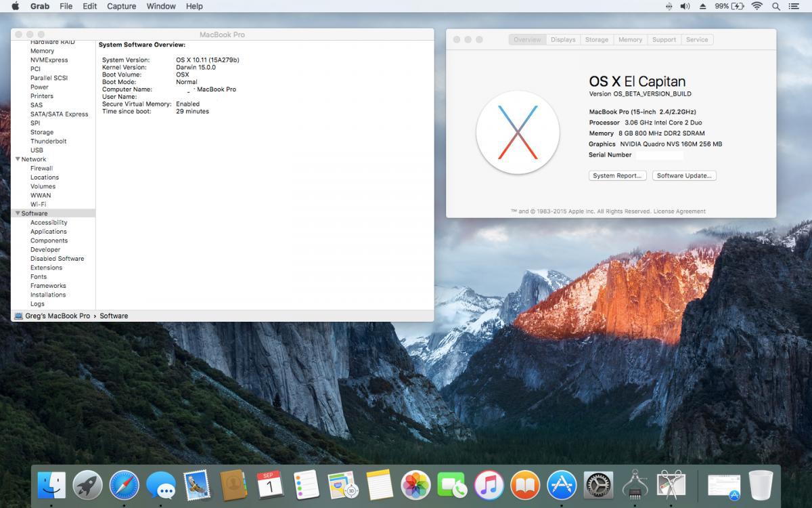The height and width of the screenshot is (508, 812).
Task: Open FaceTime icon in the Dock
Action: coord(452,485)
